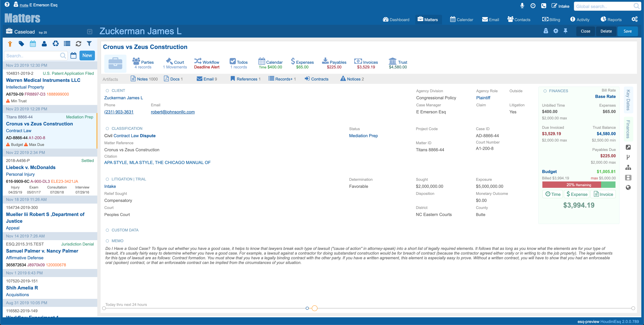Click the microphone icon in top bar
This screenshot has width=644, height=325.
click(x=522, y=6)
